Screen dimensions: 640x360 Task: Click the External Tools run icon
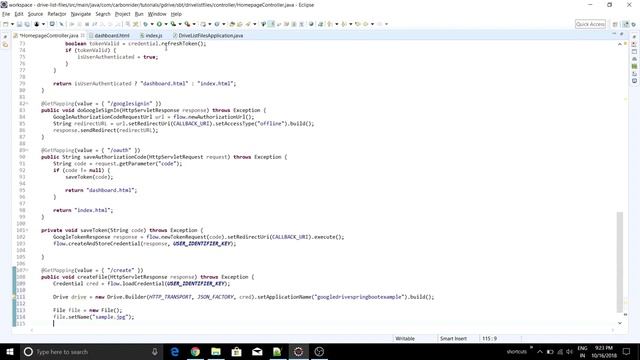point(187,24)
